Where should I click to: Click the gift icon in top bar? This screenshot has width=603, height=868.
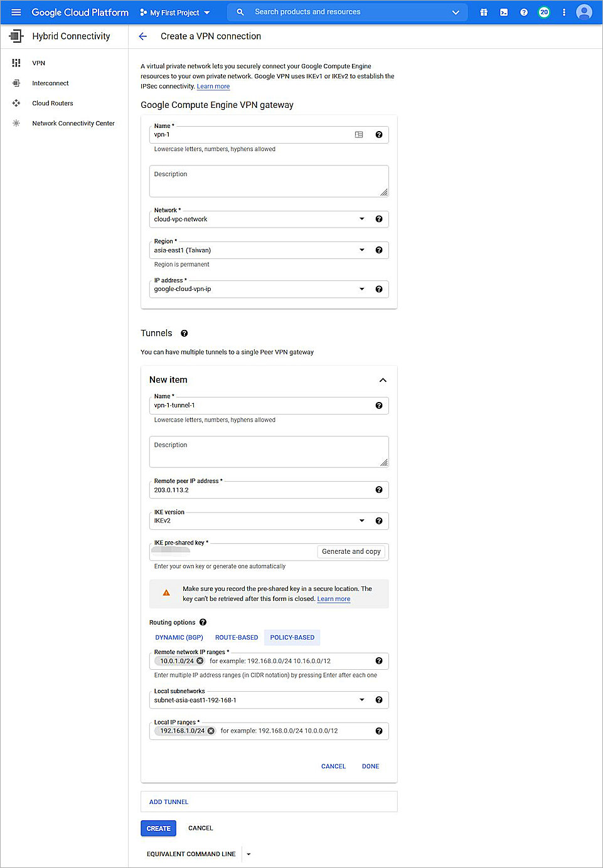tap(484, 12)
